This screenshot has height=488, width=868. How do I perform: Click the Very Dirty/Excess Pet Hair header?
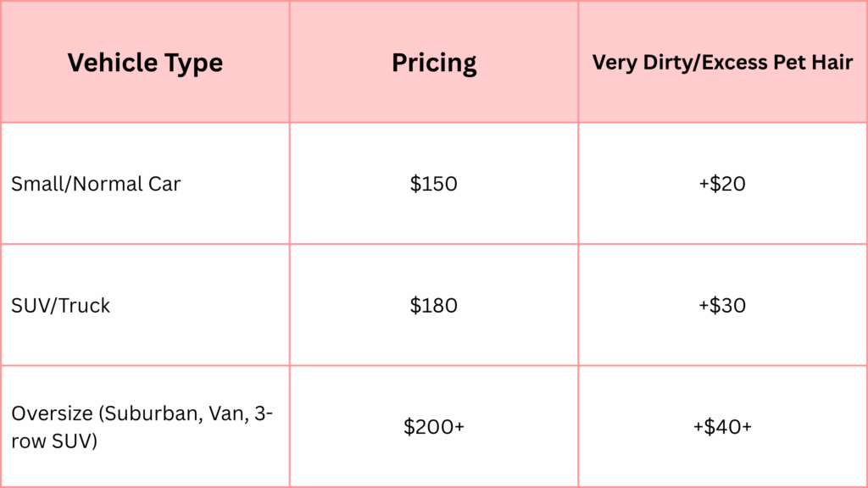pos(722,63)
